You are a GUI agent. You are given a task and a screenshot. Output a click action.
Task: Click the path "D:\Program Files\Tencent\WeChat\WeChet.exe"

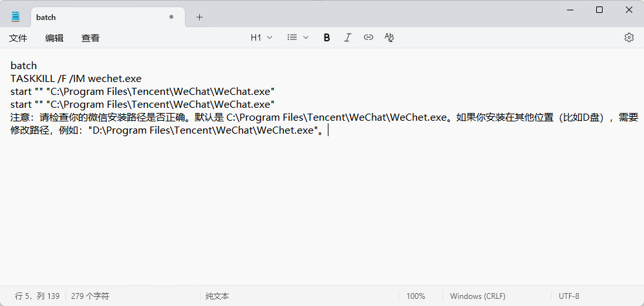[204, 130]
